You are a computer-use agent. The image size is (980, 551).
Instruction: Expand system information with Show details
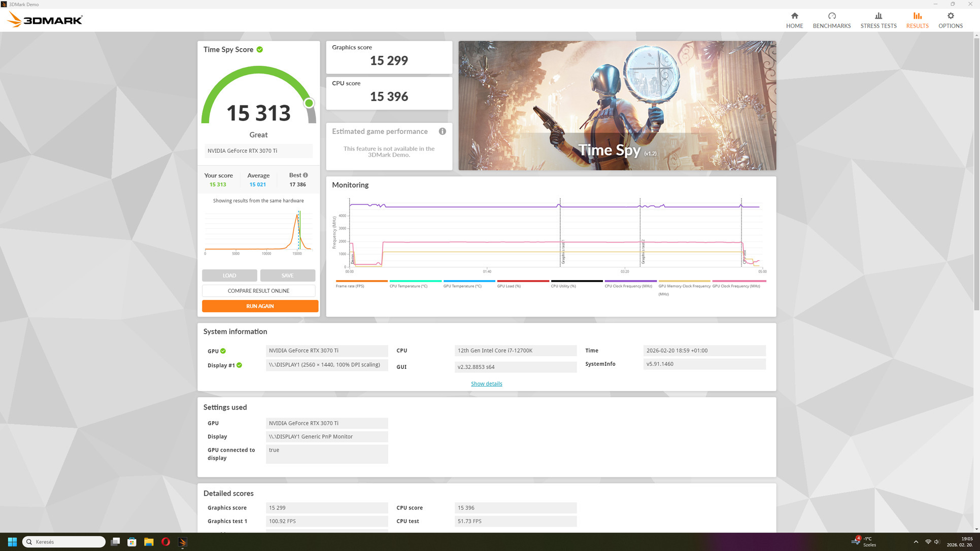pyautogui.click(x=486, y=384)
